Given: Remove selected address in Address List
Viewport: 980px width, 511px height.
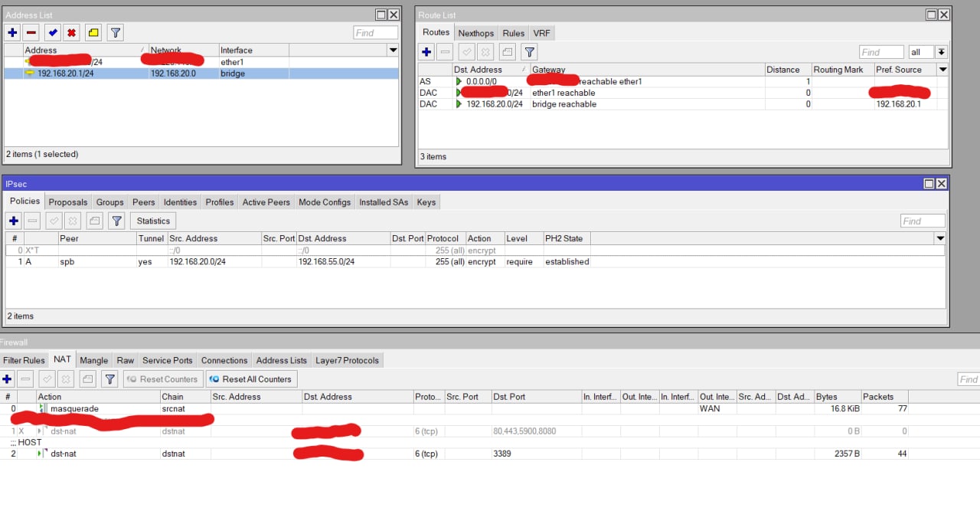Looking at the screenshot, I should (x=31, y=33).
